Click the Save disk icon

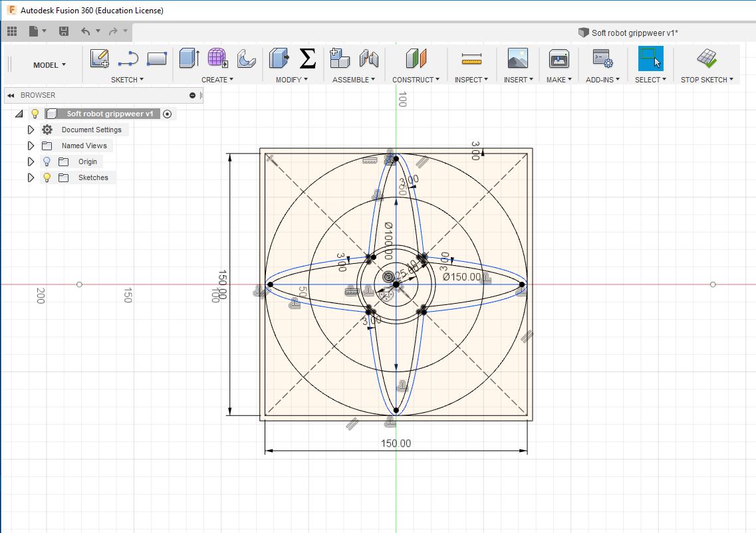pos(64,31)
